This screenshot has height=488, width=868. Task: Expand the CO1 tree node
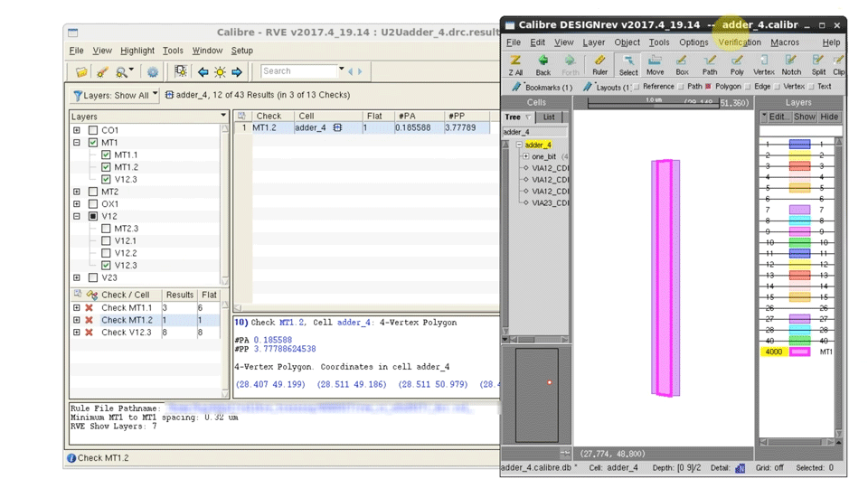[x=76, y=130]
